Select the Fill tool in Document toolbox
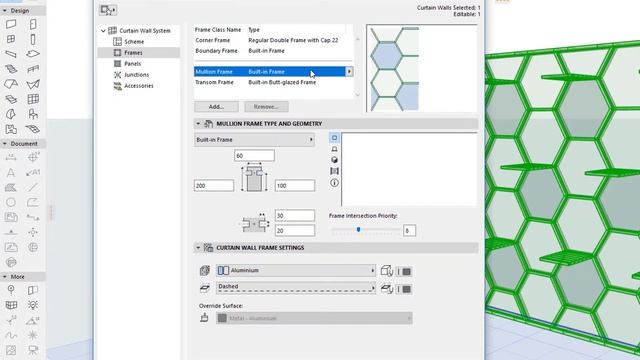 tap(11, 187)
